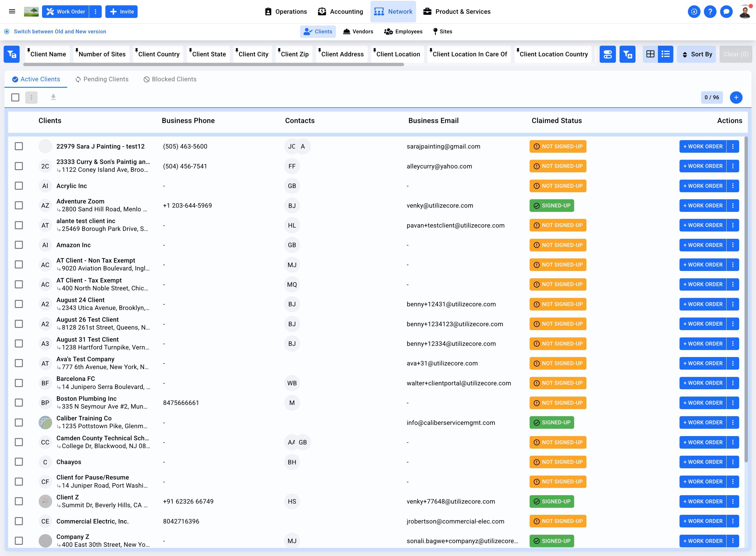This screenshot has width=756, height=556.
Task: Click the help question mark icon
Action: click(710, 11)
